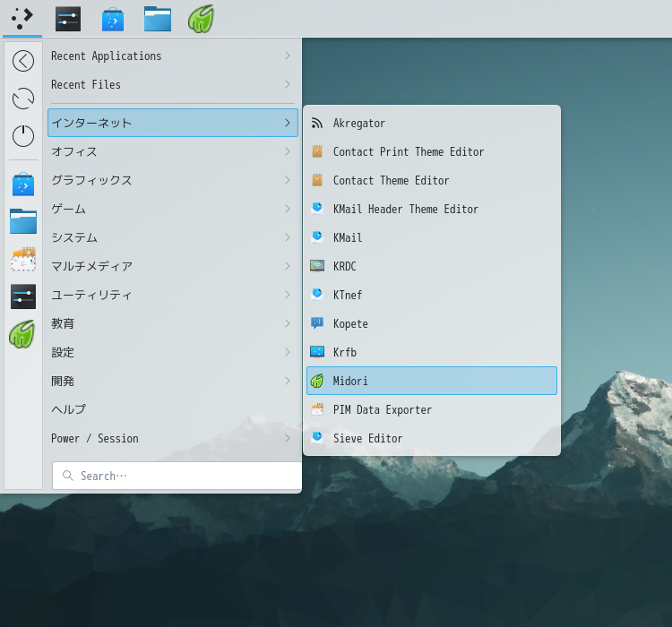Expand the システム category chevron
Screen dimensions: 672x627
(288, 238)
